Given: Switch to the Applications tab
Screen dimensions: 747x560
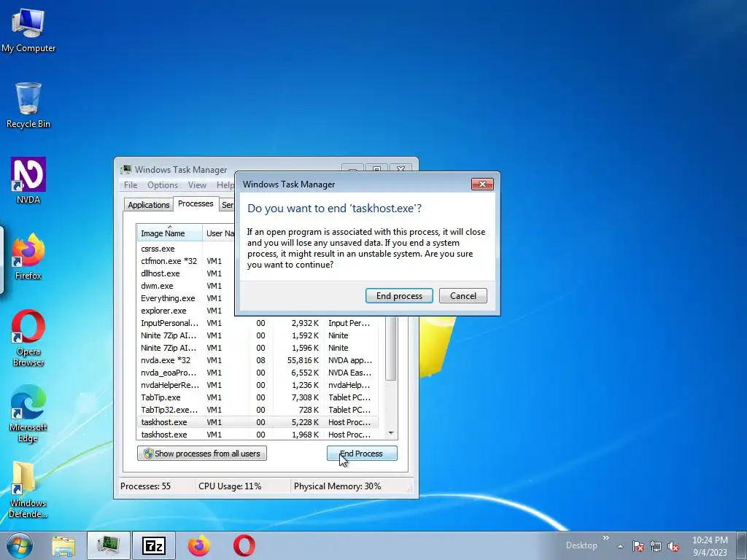Looking at the screenshot, I should tap(149, 205).
